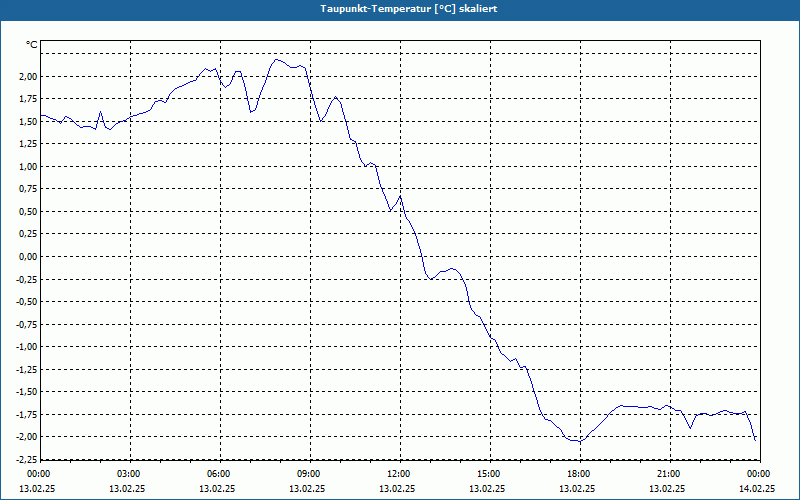Click the curve's lowest point at 18:00

pos(580,441)
